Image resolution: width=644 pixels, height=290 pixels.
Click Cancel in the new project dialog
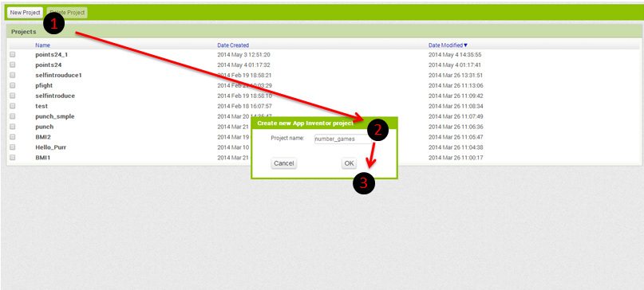tap(284, 163)
